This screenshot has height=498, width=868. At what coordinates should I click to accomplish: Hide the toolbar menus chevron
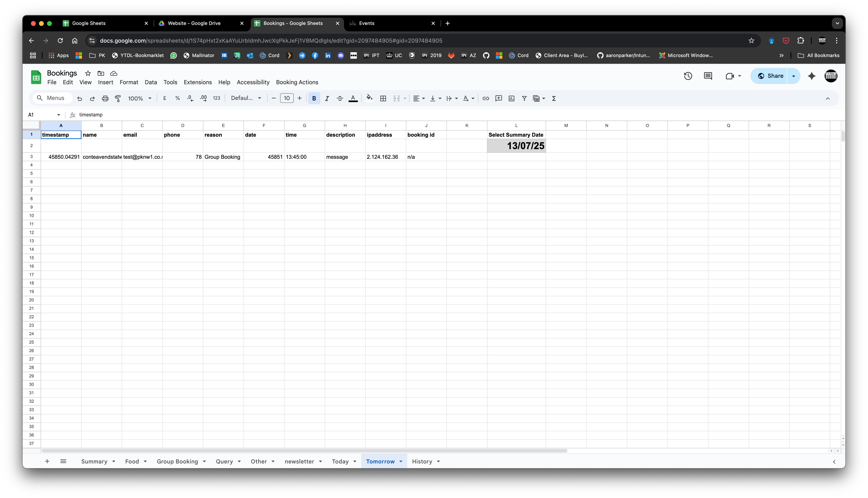(828, 98)
